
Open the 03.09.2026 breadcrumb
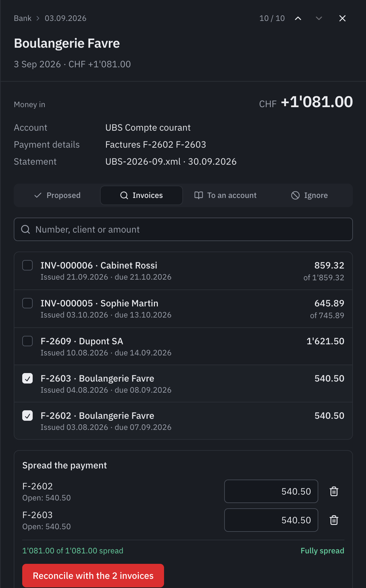click(66, 18)
